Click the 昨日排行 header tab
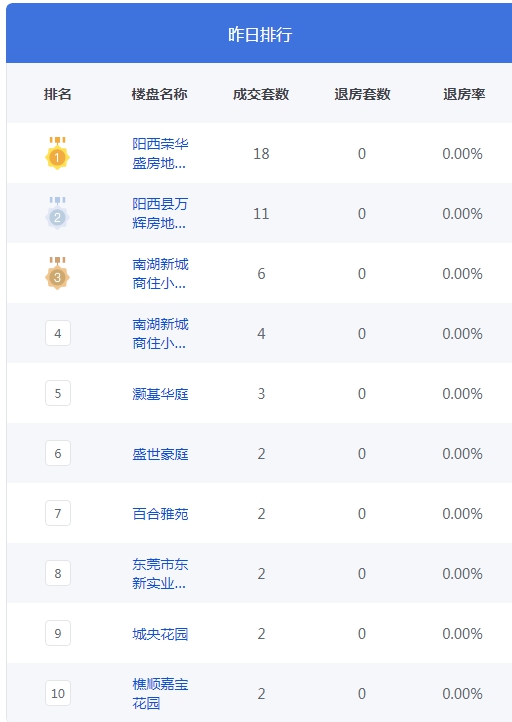 coord(260,34)
